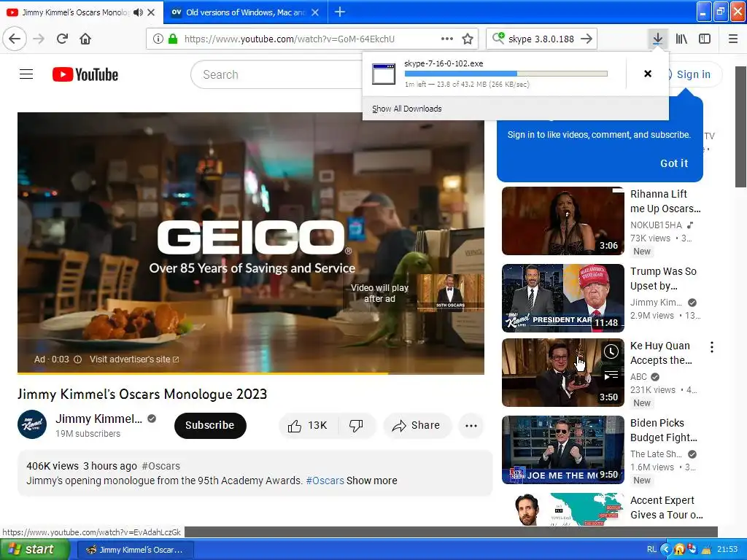Screen dimensions: 747x560
Task: Switch to Old versions of Windows tab
Action: pos(245,12)
